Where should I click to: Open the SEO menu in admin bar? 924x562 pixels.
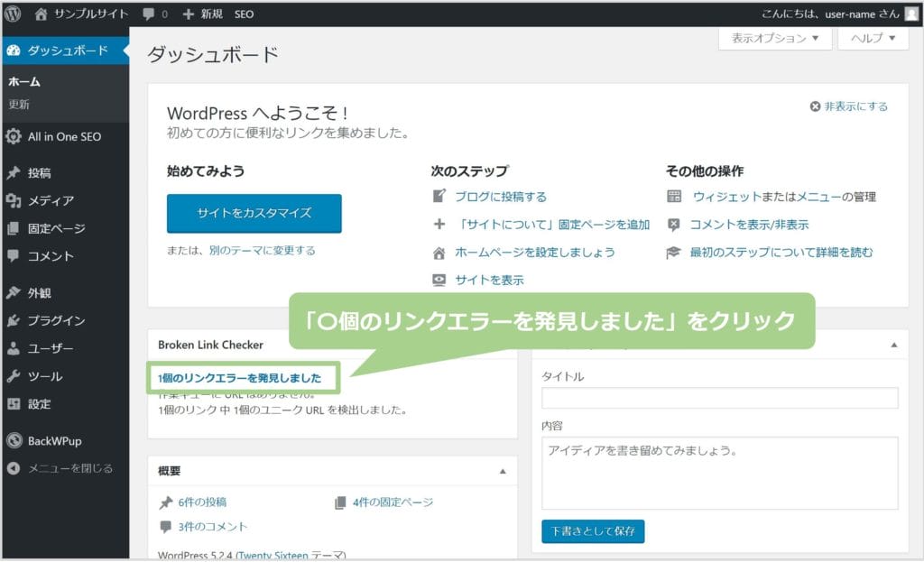(x=244, y=14)
